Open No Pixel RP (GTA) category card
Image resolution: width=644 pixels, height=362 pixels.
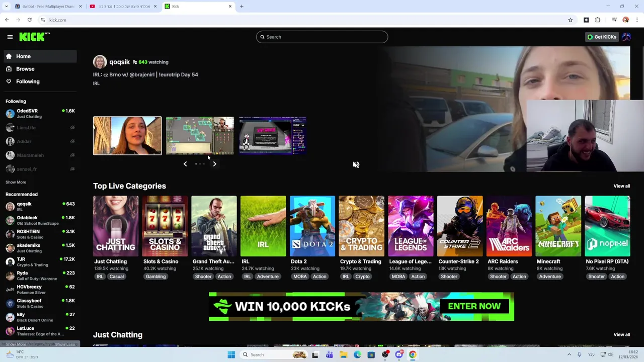click(607, 226)
